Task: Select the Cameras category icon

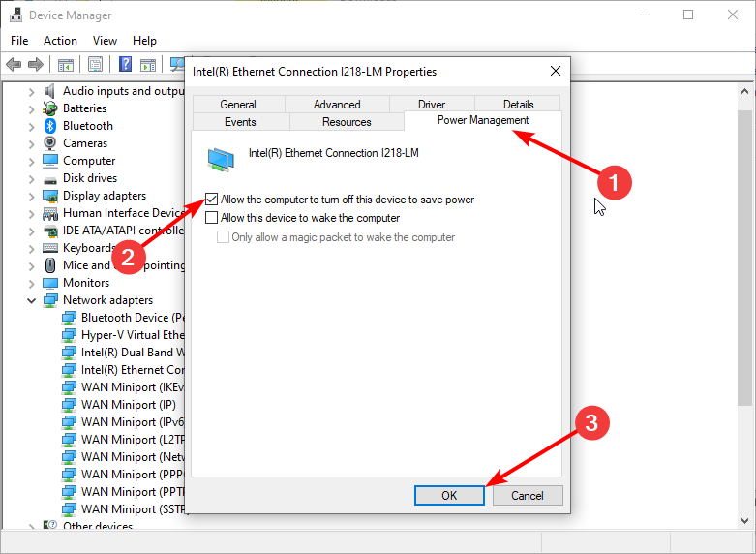Action: click(49, 143)
